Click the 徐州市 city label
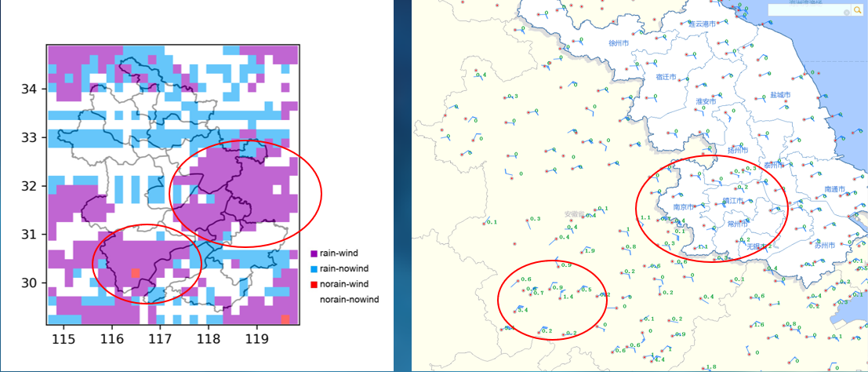The width and height of the screenshot is (868, 372). [619, 44]
